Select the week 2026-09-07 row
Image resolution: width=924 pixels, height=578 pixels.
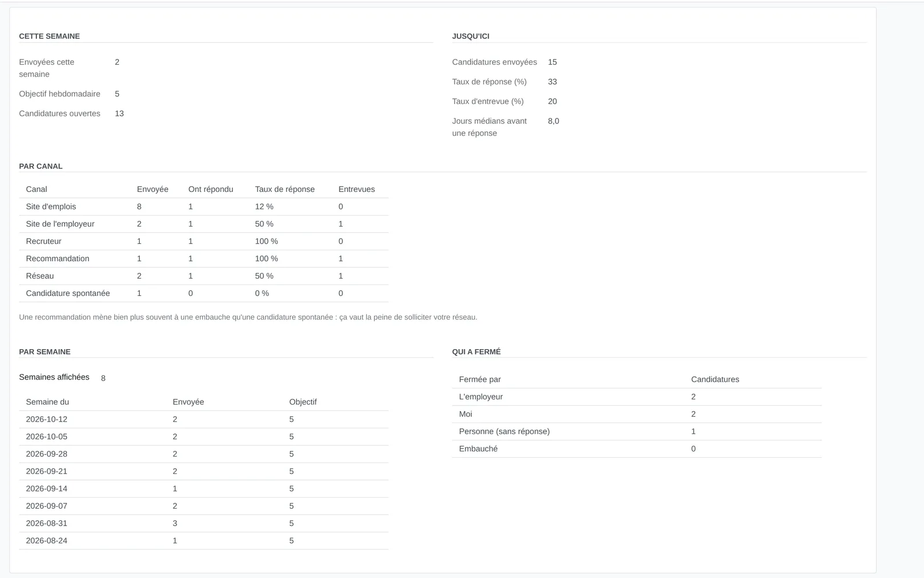pyautogui.click(x=204, y=506)
